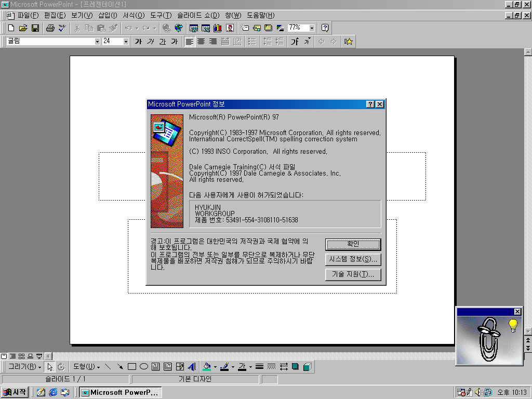Image resolution: width=532 pixels, height=399 pixels.
Task: Click the Office Assistant help icon
Action: 325,28
